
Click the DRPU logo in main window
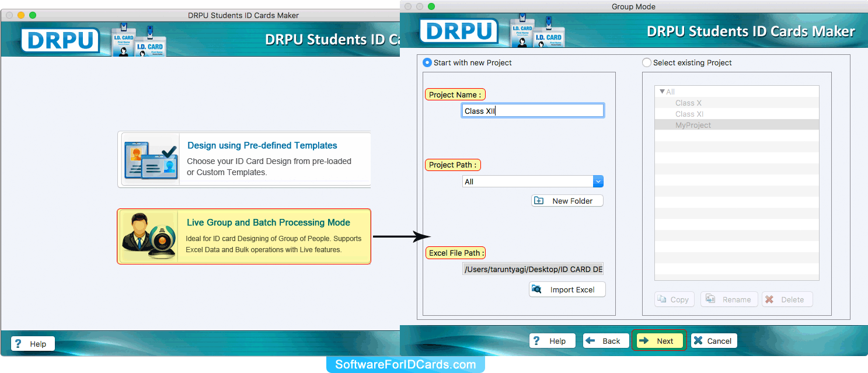point(61,40)
